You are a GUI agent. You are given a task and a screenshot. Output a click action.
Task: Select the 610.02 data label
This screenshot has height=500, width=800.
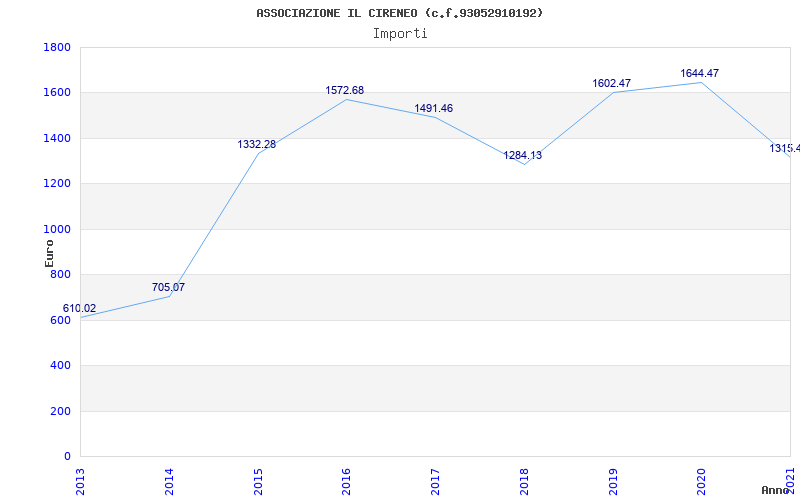(x=79, y=309)
